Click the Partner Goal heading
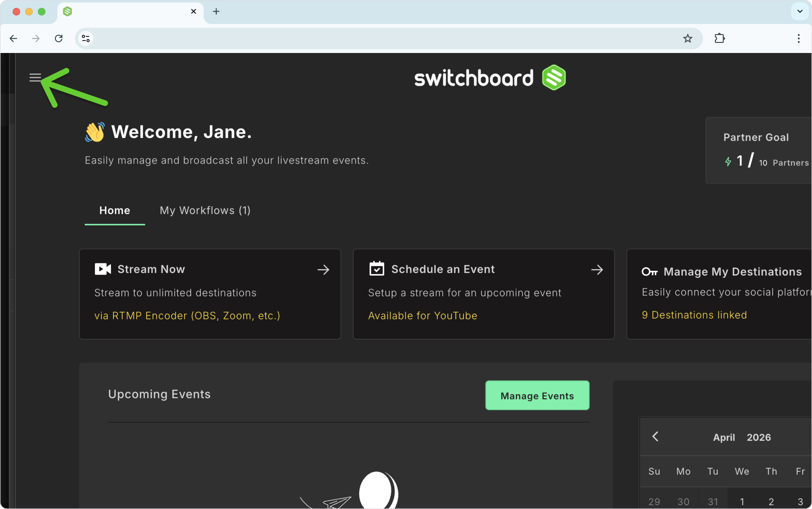The height and width of the screenshot is (509, 812). (756, 137)
